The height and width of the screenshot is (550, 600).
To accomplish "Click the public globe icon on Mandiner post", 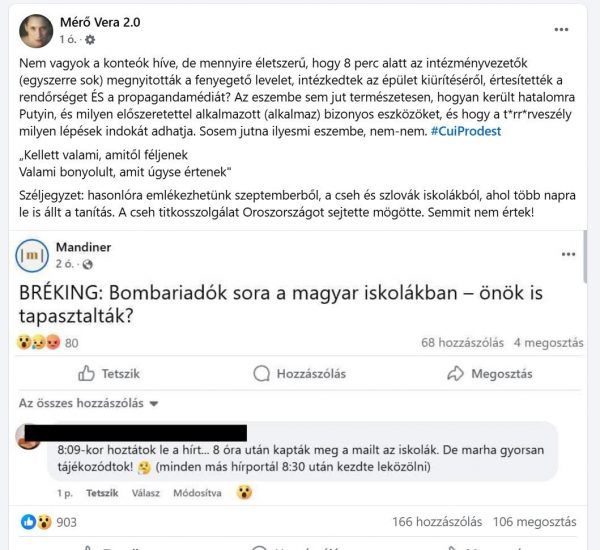I will 87,264.
